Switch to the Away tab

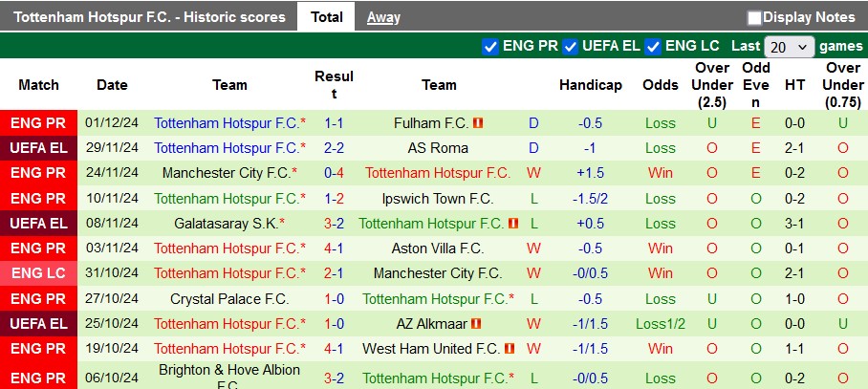point(383,17)
